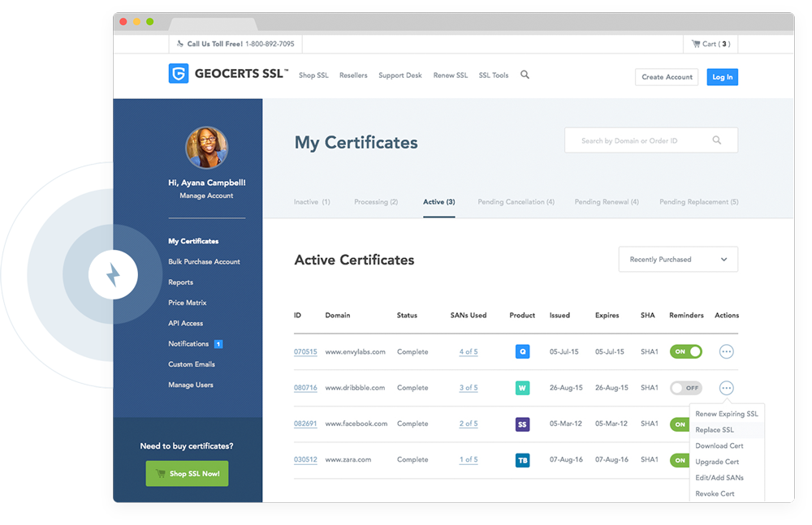The height and width of the screenshot is (525, 812).
Task: Open the Pending Renewal (4) tab
Action: click(607, 202)
